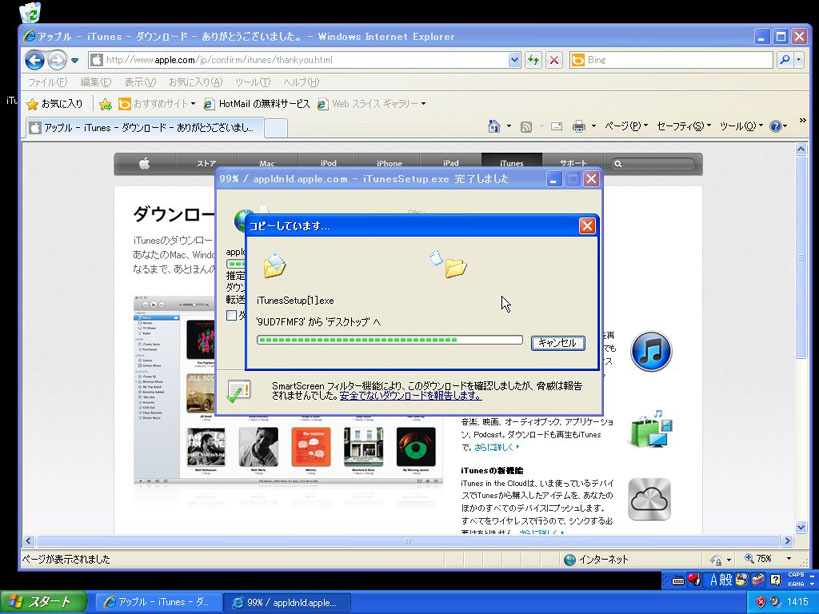Click キャンセル in the copying dialog

point(557,343)
